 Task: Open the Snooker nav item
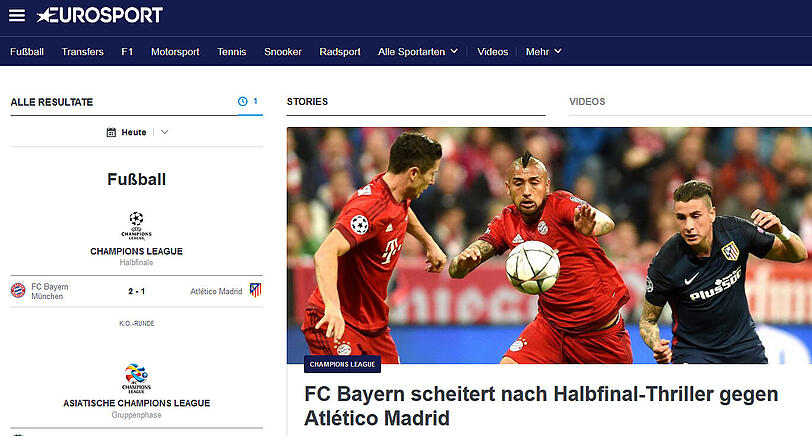click(283, 52)
